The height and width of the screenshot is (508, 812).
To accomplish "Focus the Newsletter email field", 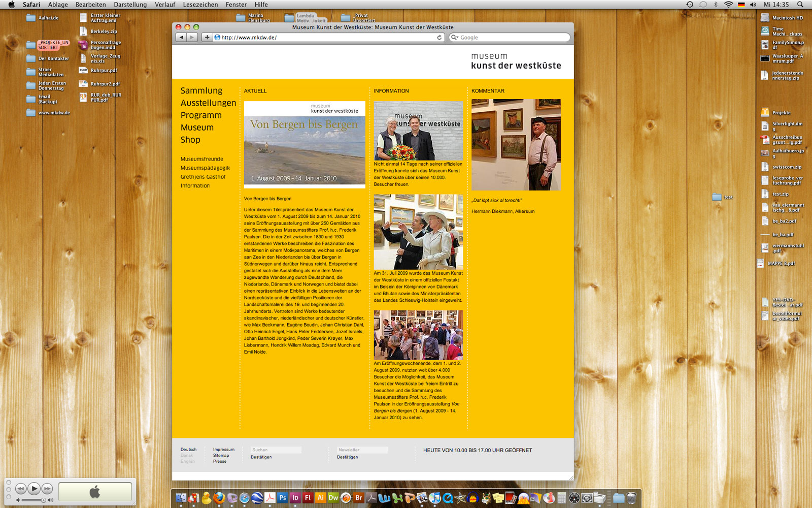I will tap(362, 450).
